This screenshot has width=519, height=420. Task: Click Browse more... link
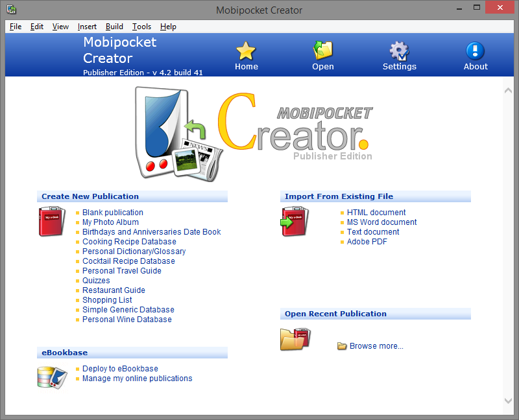point(376,346)
